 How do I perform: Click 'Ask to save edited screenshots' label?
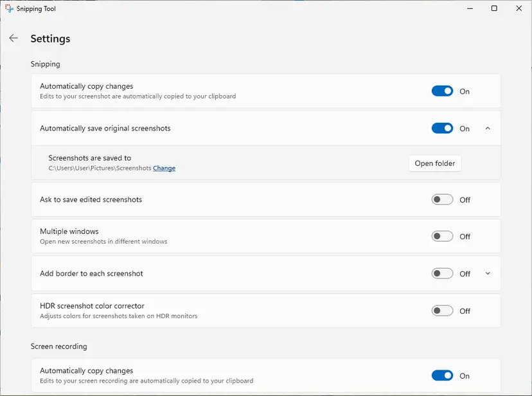coord(91,199)
